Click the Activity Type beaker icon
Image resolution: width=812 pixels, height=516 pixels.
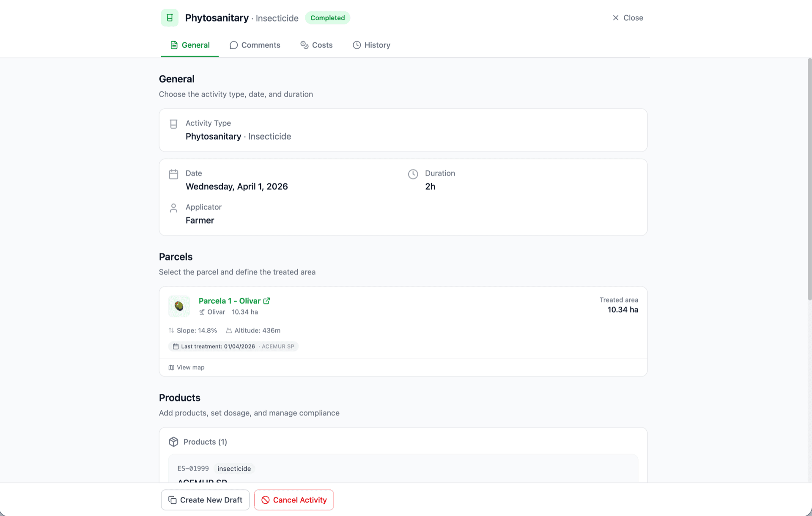pyautogui.click(x=173, y=124)
